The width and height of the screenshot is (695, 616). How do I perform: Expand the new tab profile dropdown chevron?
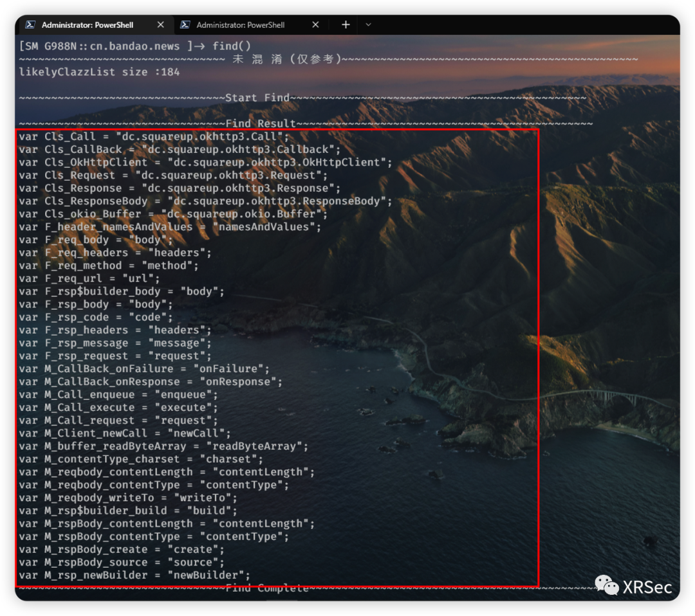pos(368,25)
